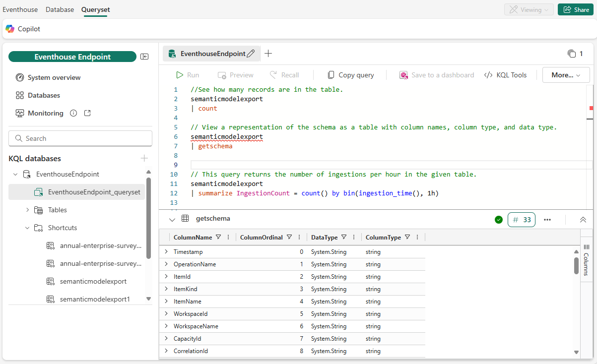This screenshot has width=597, height=364.
Task: Add a new query tab
Action: click(268, 54)
